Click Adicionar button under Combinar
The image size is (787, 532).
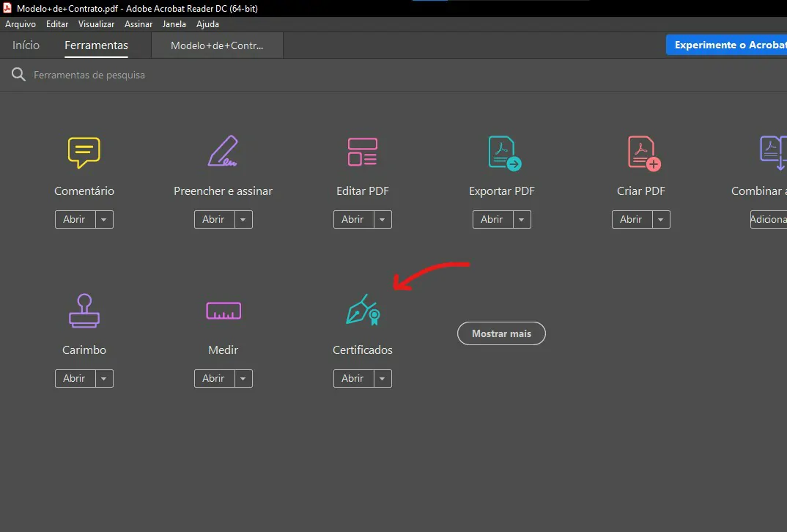pyautogui.click(x=769, y=219)
